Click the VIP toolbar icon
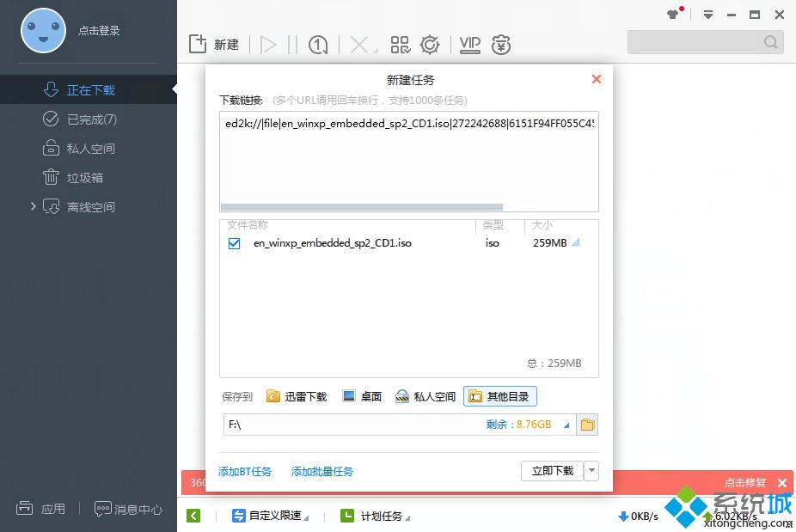This screenshot has width=796, height=532. tap(470, 45)
